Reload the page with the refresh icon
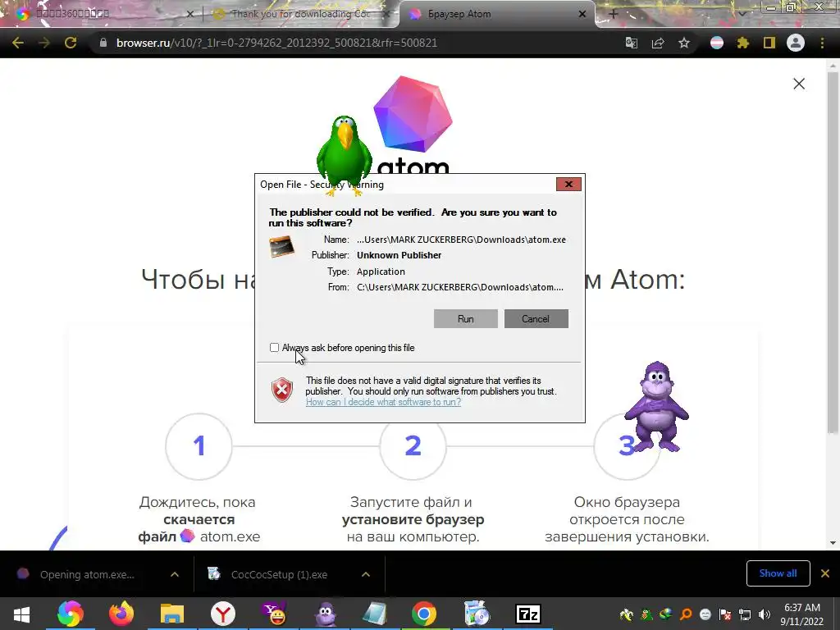The image size is (840, 630). (71, 43)
